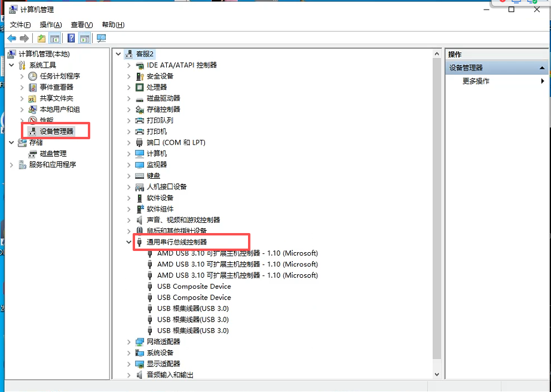Expand the 打印机 category chevron
The height and width of the screenshot is (392, 551).
pyautogui.click(x=128, y=131)
